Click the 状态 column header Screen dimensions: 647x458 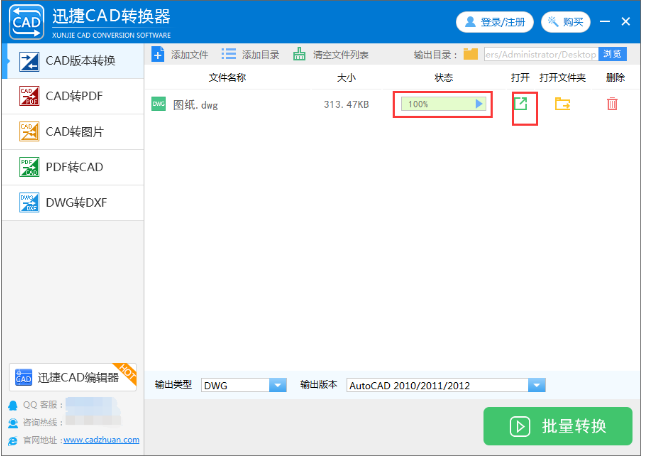pos(444,78)
